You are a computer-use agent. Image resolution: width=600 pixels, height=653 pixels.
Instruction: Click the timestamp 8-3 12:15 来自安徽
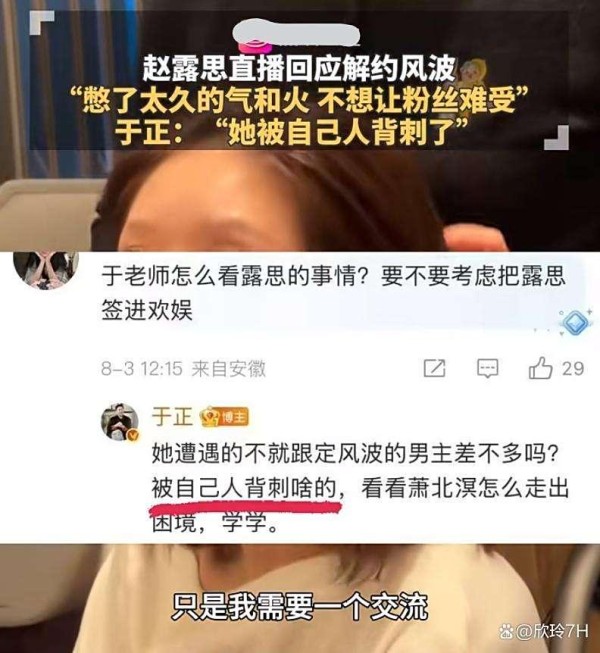(183, 369)
